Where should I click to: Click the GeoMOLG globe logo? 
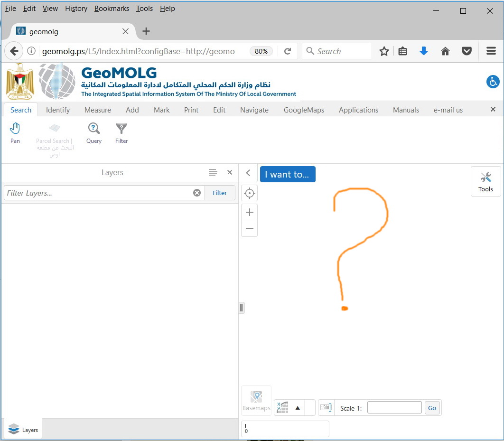coord(57,81)
